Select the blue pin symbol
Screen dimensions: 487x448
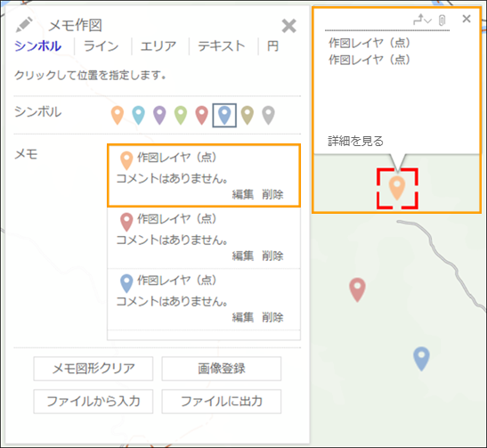pyautogui.click(x=224, y=115)
